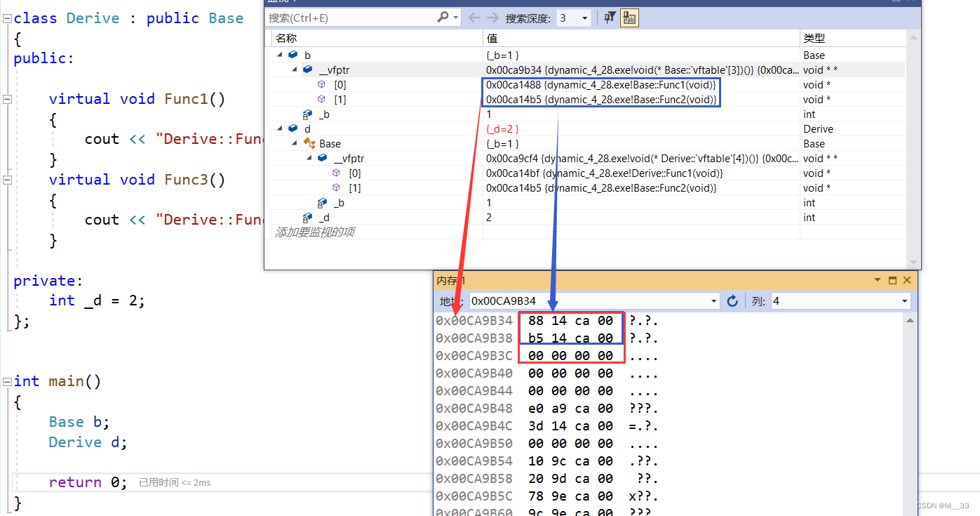The width and height of the screenshot is (980, 516).
Task: Select the _d=2 value of variable d
Action: pyautogui.click(x=502, y=129)
